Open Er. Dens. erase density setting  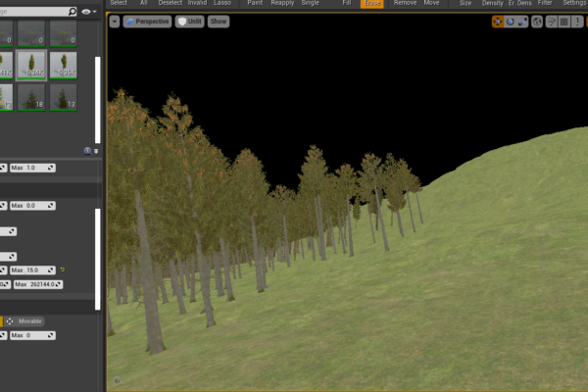click(519, 3)
